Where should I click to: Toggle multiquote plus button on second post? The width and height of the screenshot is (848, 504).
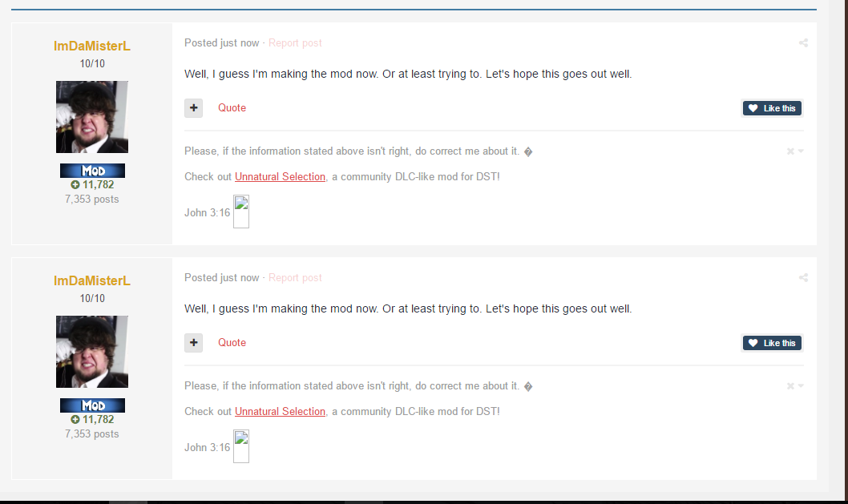(x=194, y=343)
